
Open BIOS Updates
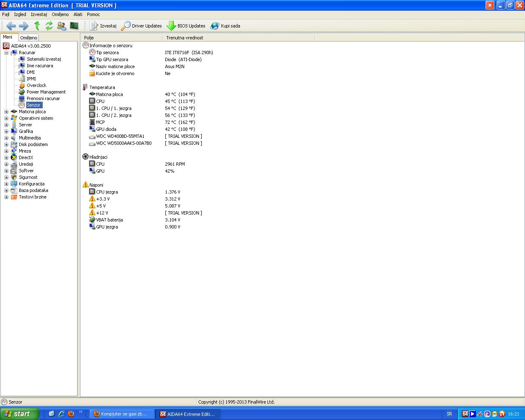pos(186,26)
